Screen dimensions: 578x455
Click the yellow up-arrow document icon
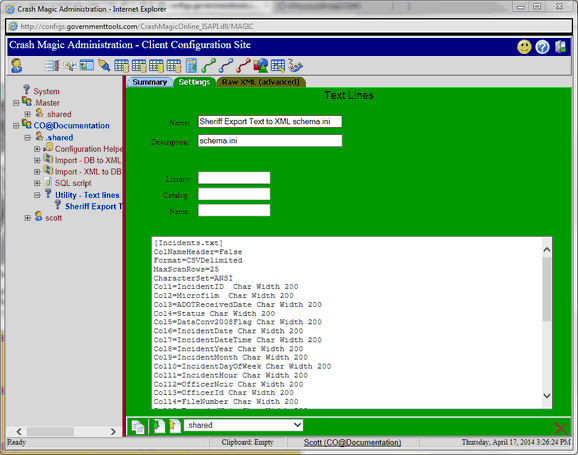pos(174,426)
